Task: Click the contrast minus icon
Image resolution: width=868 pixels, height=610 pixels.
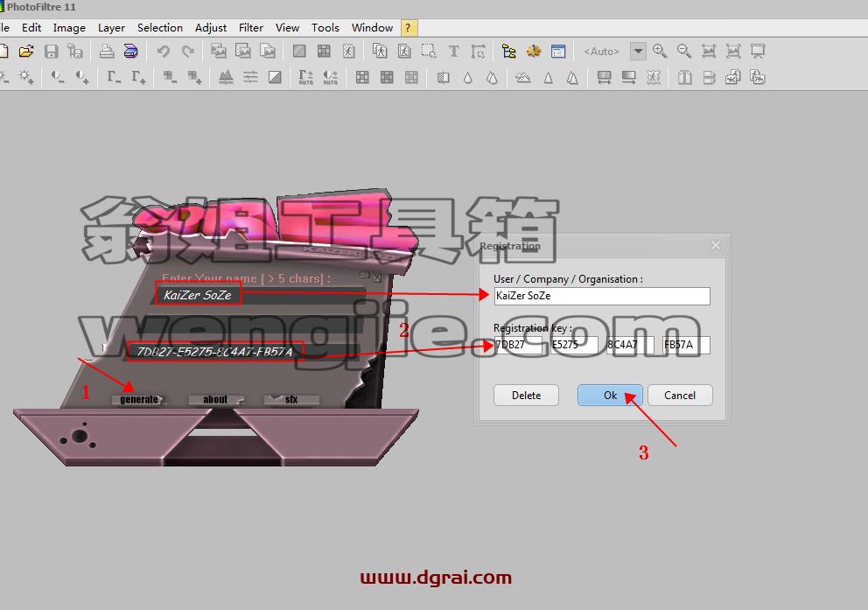Action: click(57, 77)
